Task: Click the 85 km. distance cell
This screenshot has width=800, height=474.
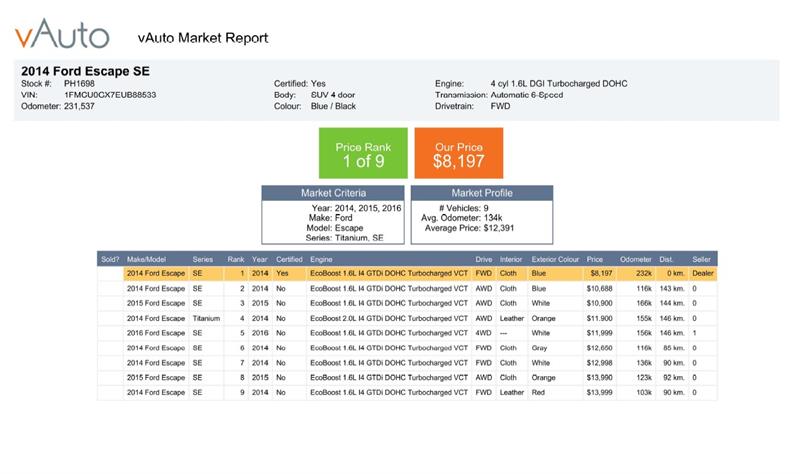Action: tap(673, 348)
